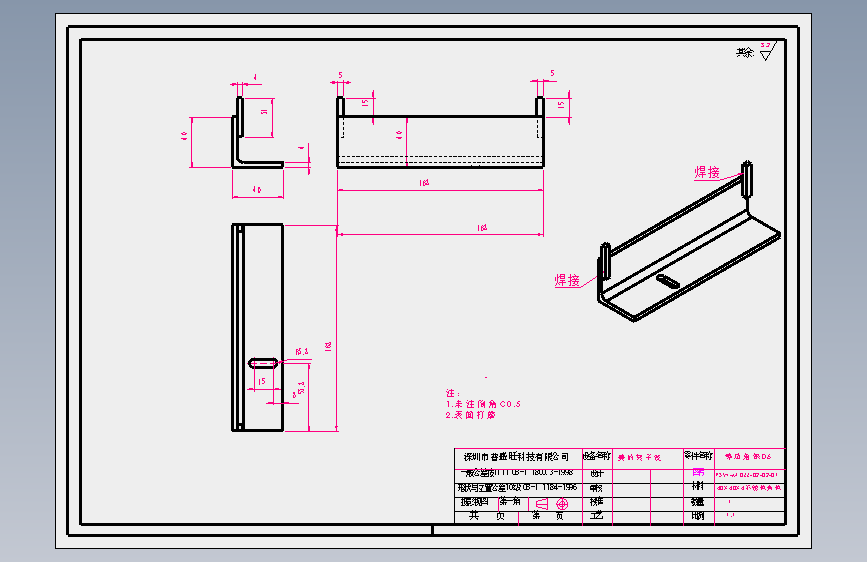Select the 31 dimension on the side view
The image size is (867, 562).
[x=264, y=111]
